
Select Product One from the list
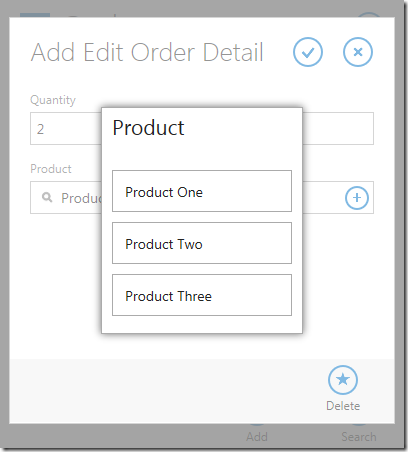pyautogui.click(x=202, y=191)
